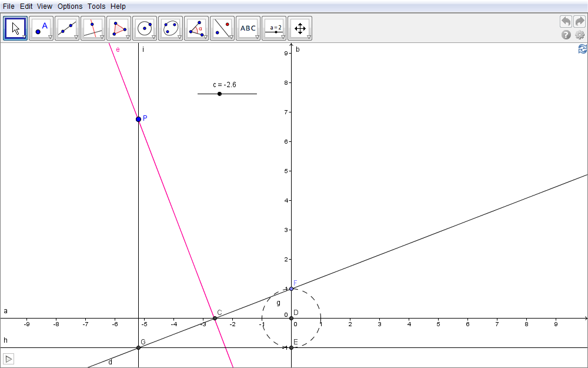Expand the Point tool dropdown arrow
Screen dimensions: 588x368
point(51,37)
